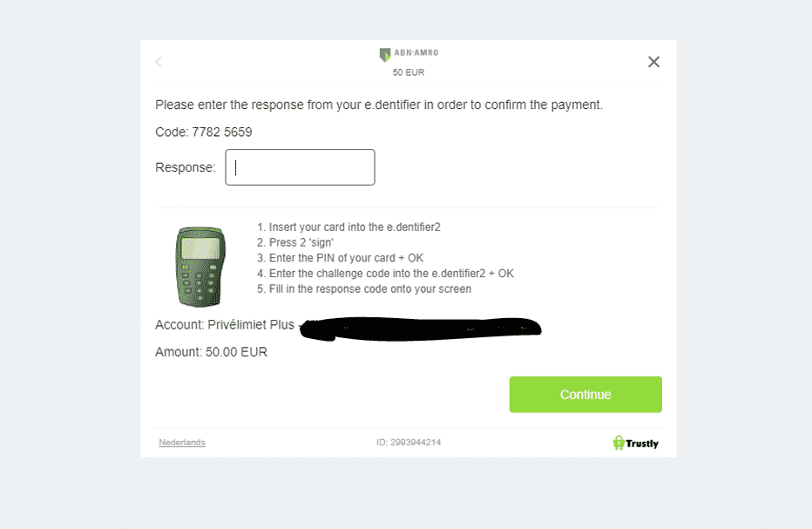Click the Trustly padlock logo
Viewport: 812px width, 529px height.
619,443
